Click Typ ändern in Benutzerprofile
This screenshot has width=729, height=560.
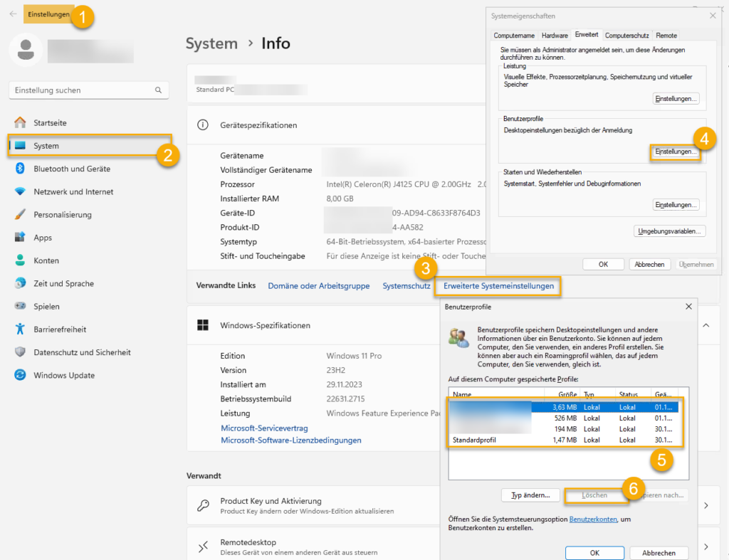(x=530, y=495)
